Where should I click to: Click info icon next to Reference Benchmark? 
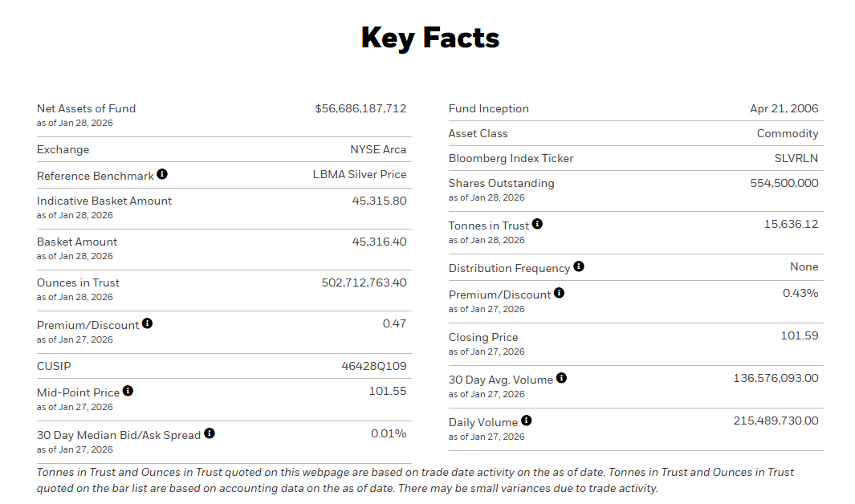click(162, 174)
